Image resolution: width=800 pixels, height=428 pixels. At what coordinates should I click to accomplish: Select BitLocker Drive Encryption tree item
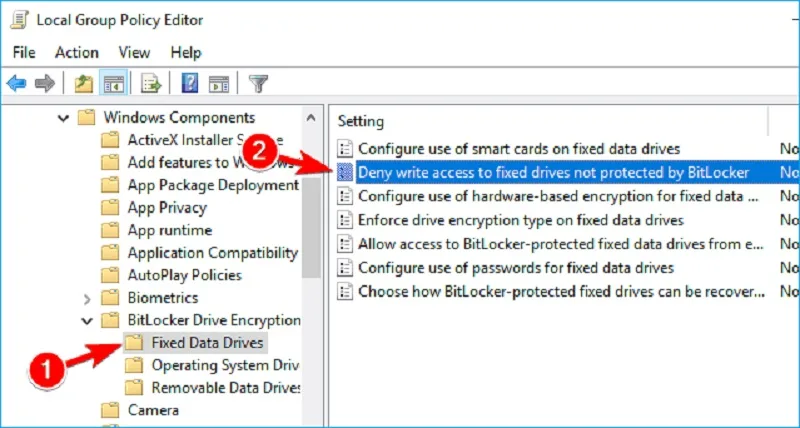click(214, 320)
